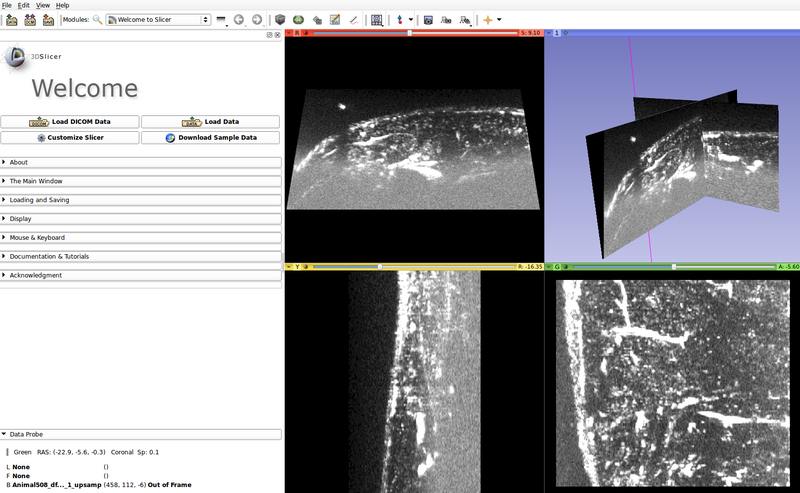
Task: Open the module search magnifier
Action: 97,19
